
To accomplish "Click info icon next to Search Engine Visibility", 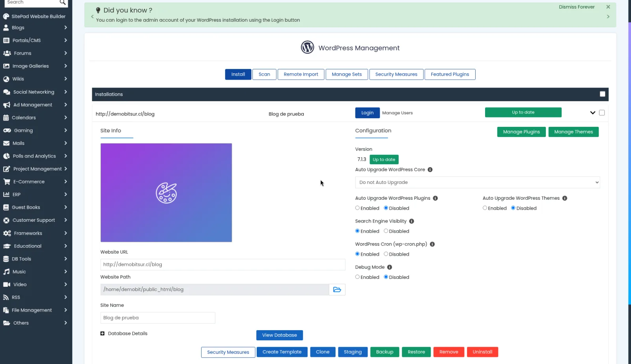I will (412, 221).
